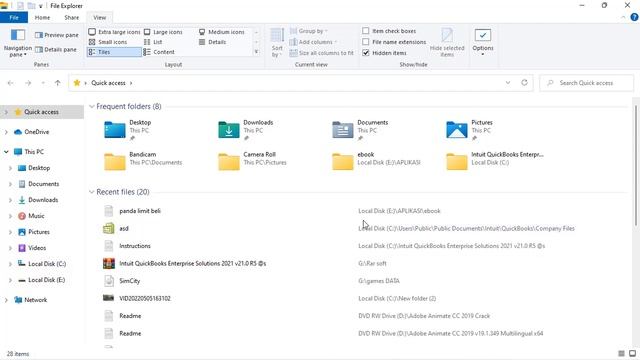Click Add columns

pos(313,42)
